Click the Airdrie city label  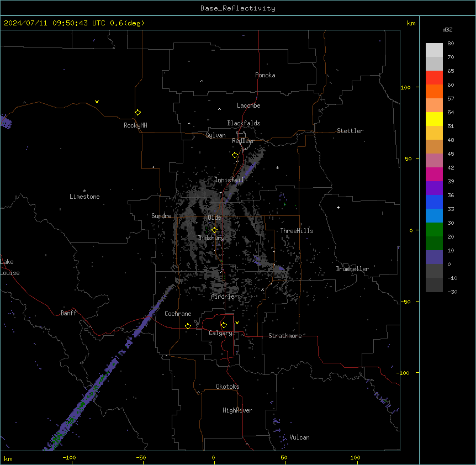tap(223, 297)
